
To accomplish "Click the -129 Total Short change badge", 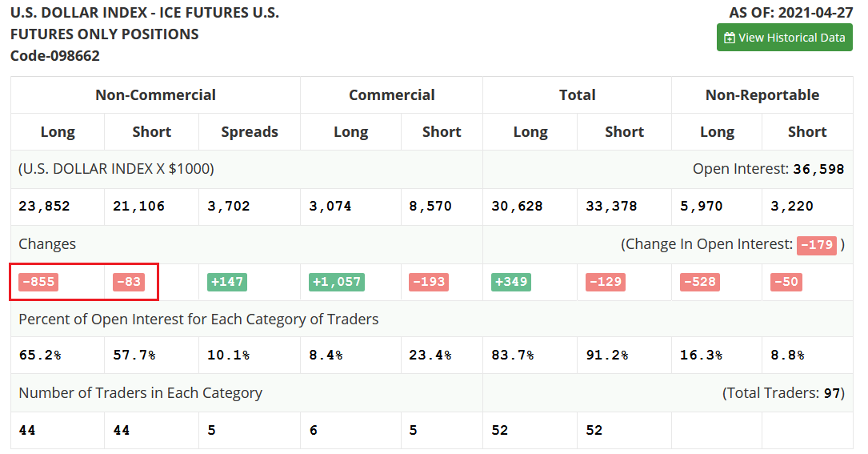I will point(605,282).
